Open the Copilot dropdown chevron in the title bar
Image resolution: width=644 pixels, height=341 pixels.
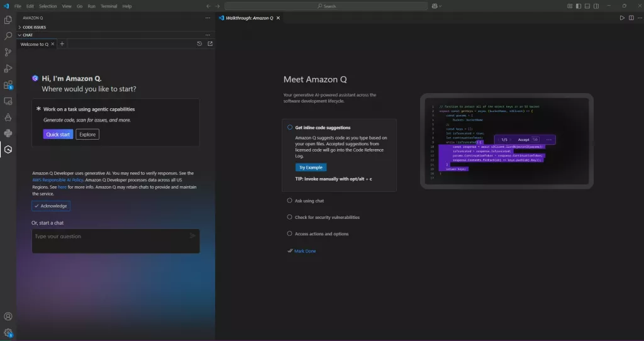(440, 6)
